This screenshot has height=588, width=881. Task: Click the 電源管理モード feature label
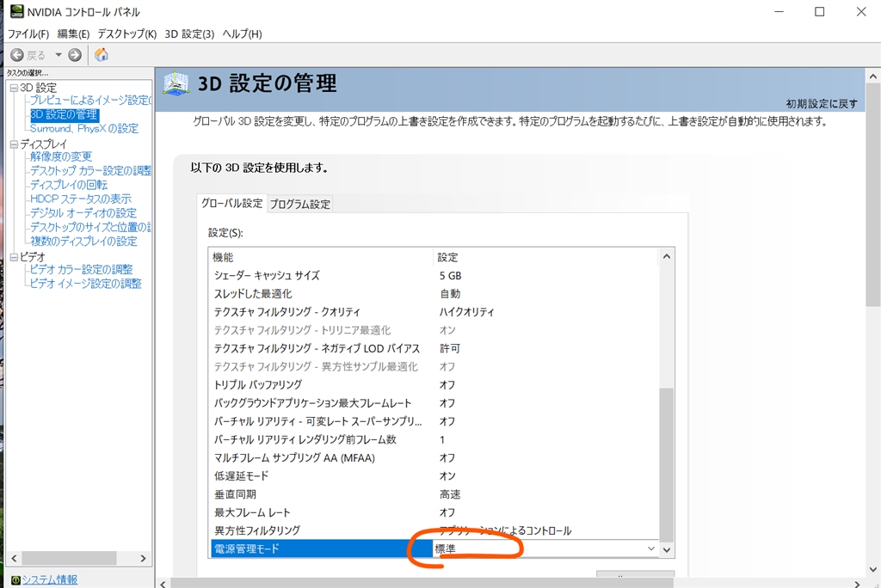[x=247, y=548]
